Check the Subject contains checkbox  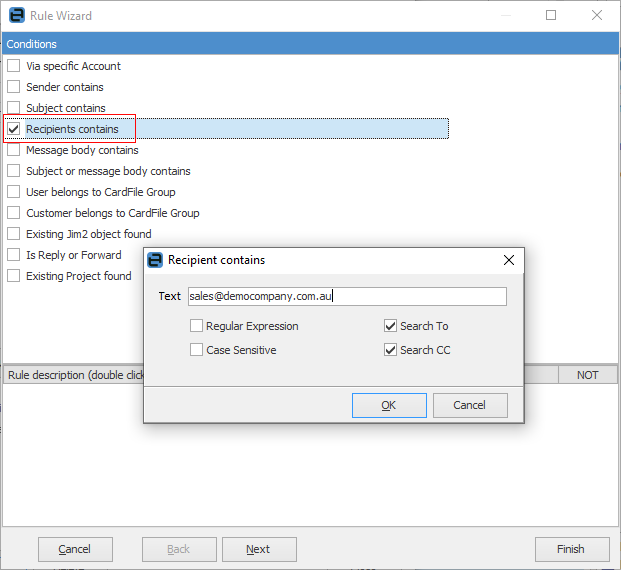[13, 108]
